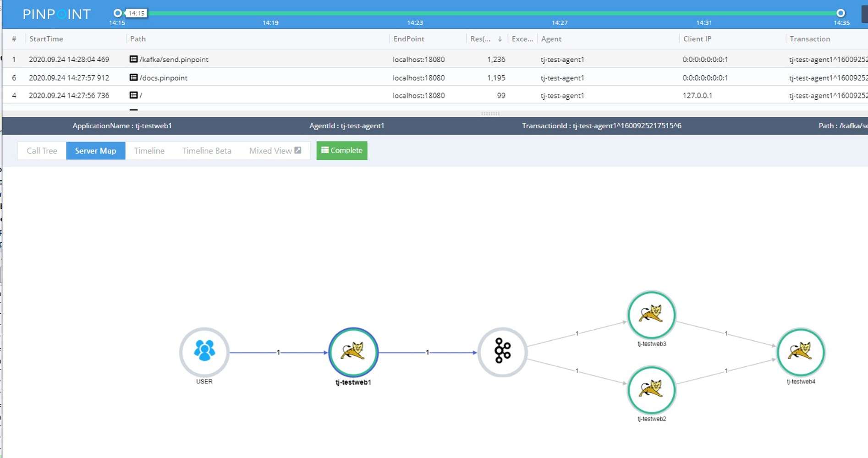
Task: Click the Mixed View external link icon
Action: pyautogui.click(x=298, y=150)
